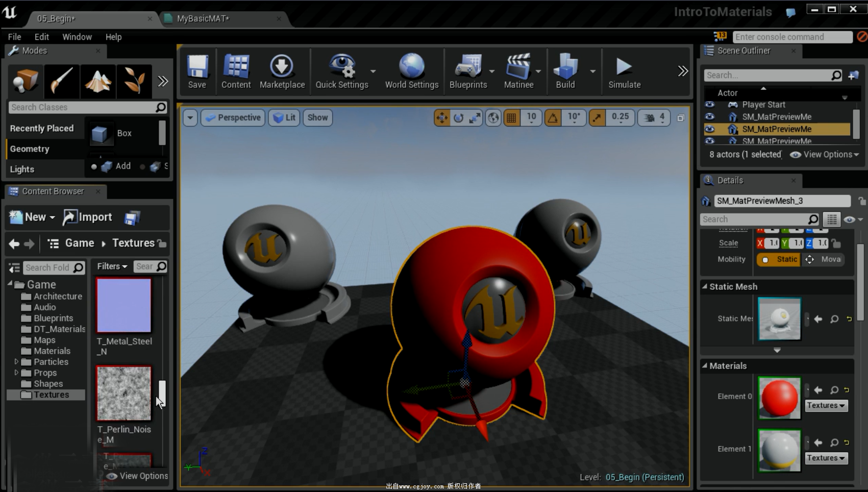Toggle Player Start visibility eye
868x492 pixels.
(709, 105)
